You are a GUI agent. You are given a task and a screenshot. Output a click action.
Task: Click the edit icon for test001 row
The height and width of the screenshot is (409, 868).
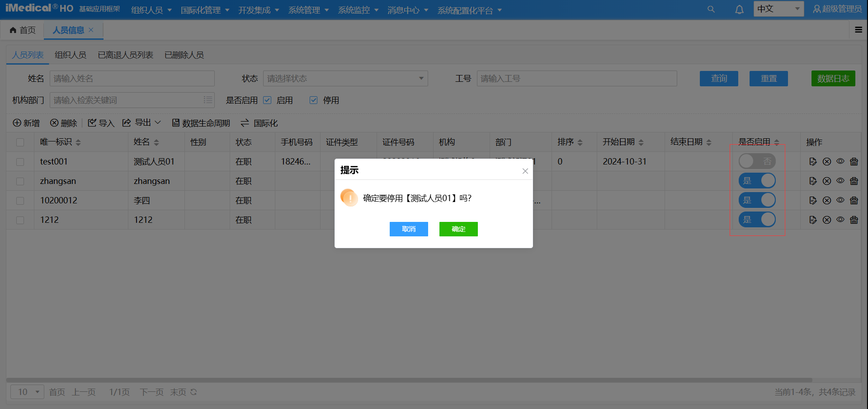pos(813,162)
